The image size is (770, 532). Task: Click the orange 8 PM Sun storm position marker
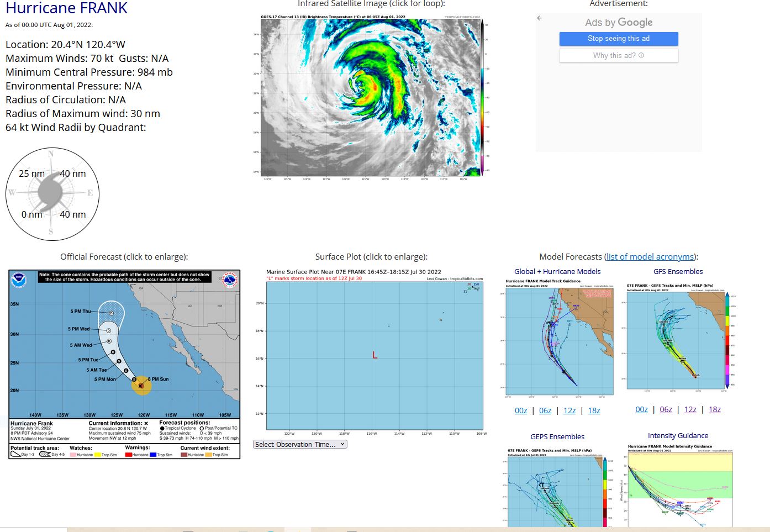click(141, 385)
